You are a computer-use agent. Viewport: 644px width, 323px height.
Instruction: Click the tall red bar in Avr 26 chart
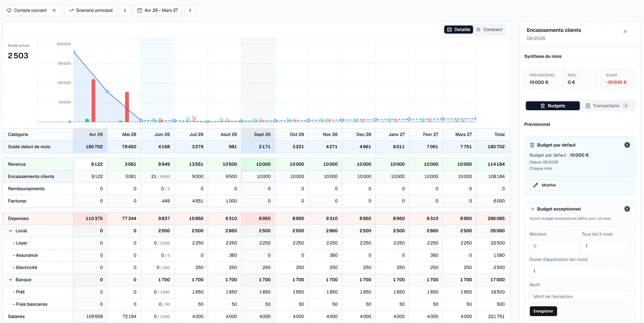tap(93, 101)
